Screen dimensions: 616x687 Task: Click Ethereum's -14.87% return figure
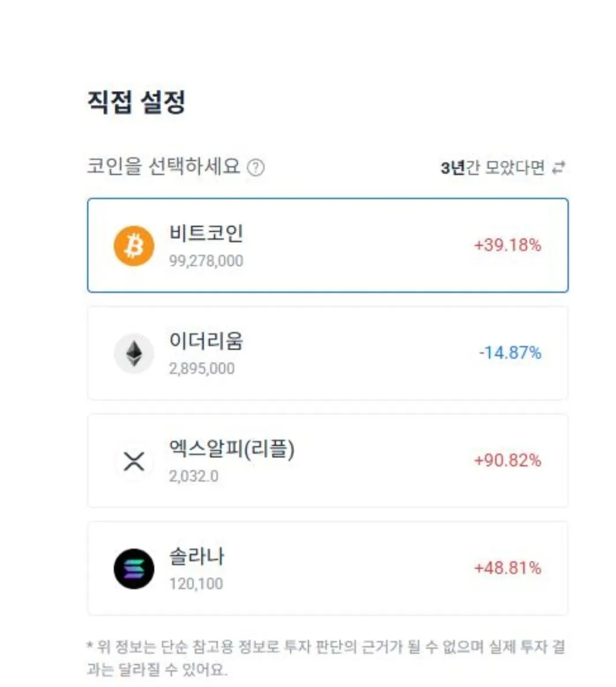pos(510,352)
